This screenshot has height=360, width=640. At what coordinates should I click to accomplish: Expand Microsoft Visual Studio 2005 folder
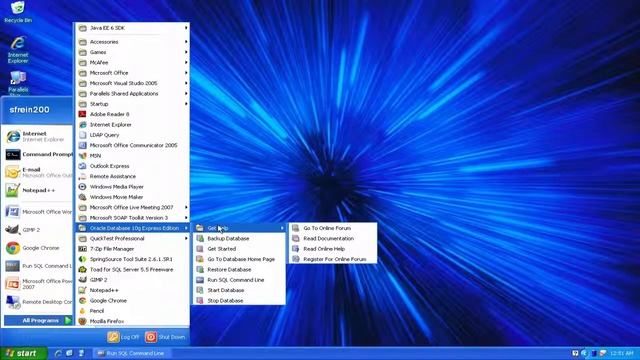click(x=133, y=83)
